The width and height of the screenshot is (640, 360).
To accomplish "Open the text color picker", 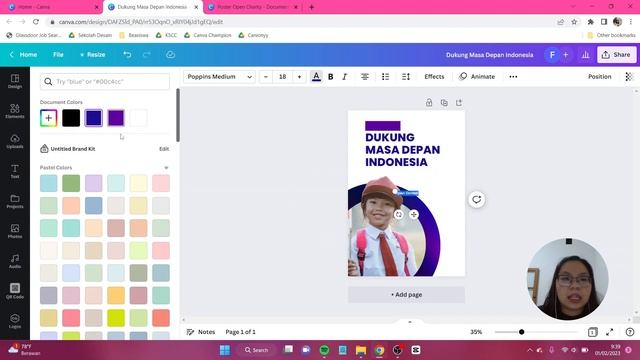I will pos(316,77).
